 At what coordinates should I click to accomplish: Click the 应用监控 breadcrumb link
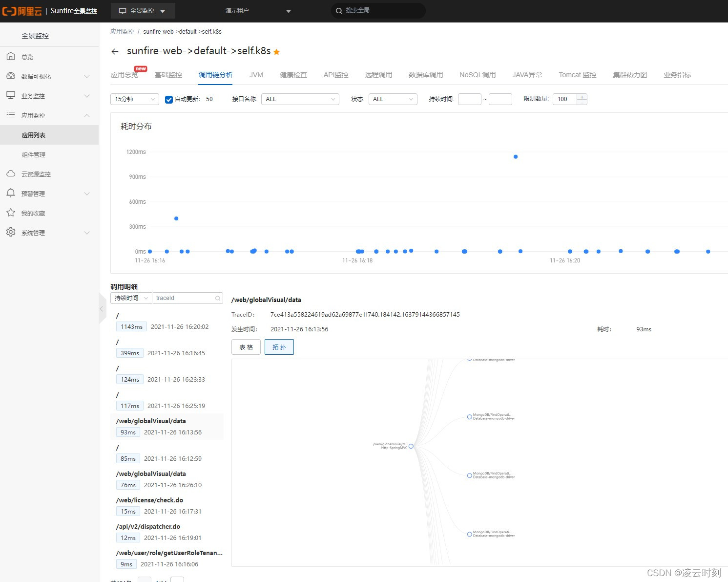click(122, 31)
